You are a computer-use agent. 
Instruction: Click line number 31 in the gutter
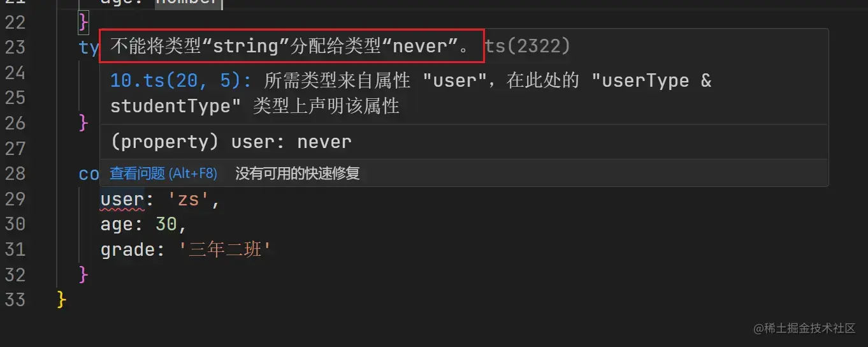pos(15,249)
